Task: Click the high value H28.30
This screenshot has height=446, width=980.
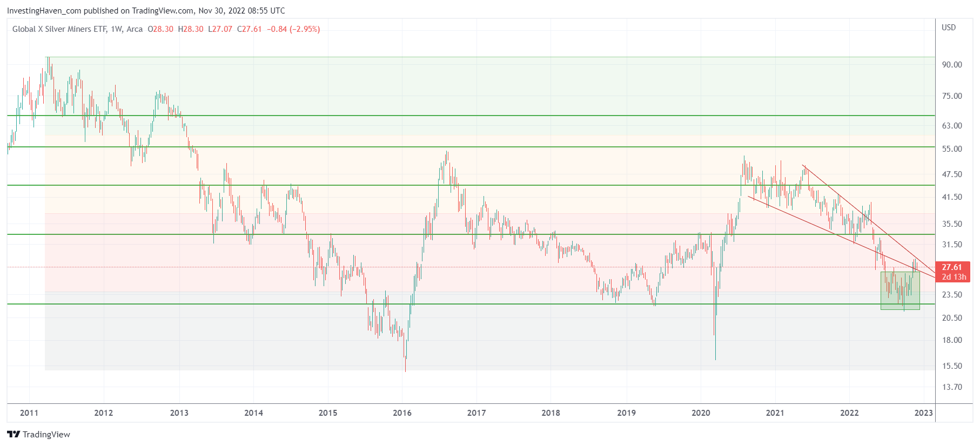Action: click(x=191, y=29)
